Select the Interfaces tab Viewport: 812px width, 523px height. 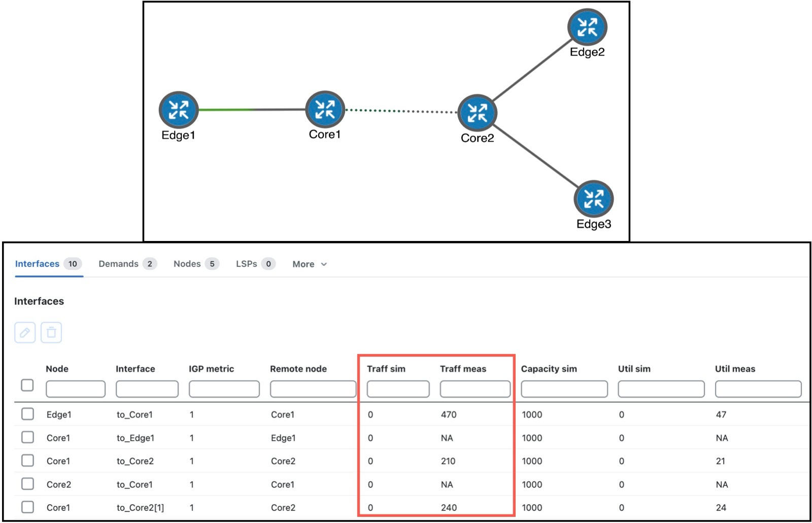click(x=37, y=264)
